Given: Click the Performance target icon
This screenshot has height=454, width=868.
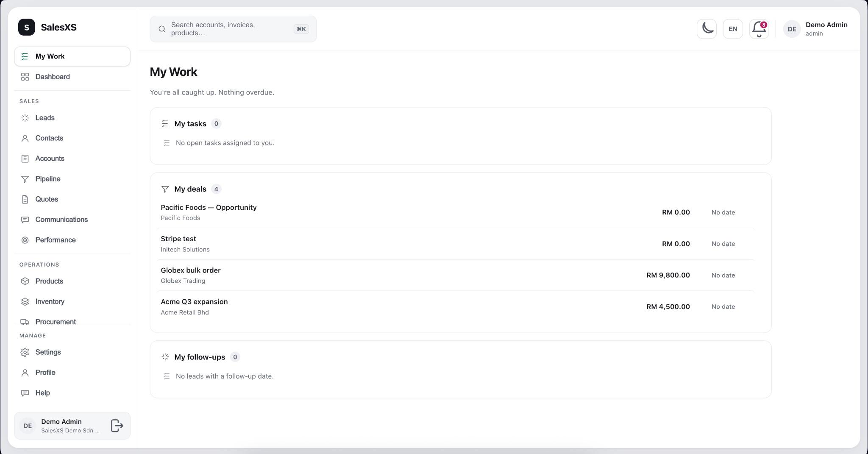Looking at the screenshot, I should tap(25, 240).
